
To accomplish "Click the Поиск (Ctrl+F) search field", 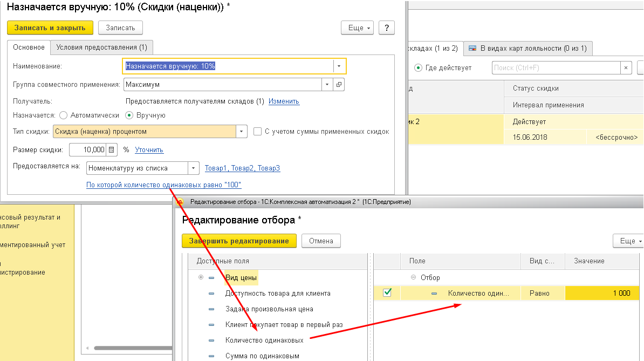I will tap(556, 68).
